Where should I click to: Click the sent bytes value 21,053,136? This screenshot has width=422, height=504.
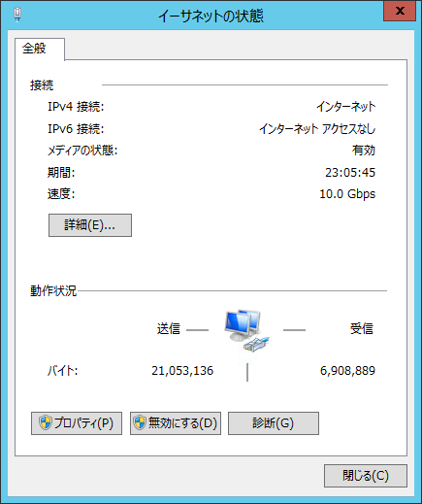click(x=182, y=371)
